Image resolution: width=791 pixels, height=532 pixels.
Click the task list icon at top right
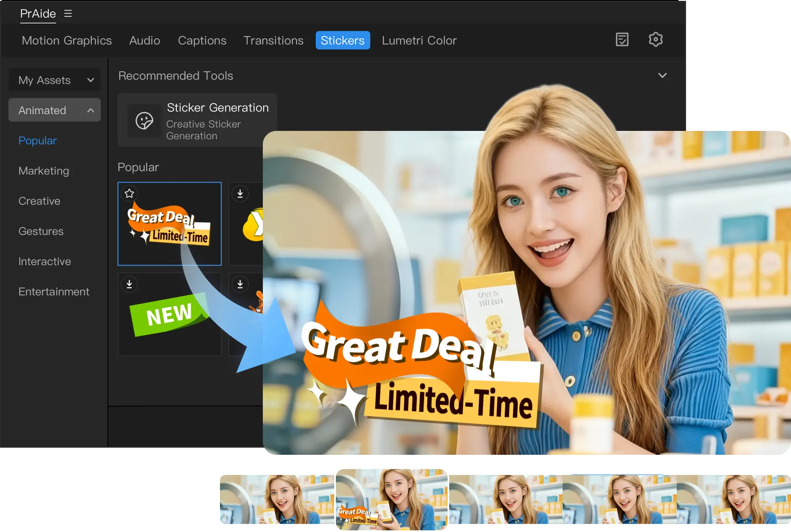coord(622,39)
